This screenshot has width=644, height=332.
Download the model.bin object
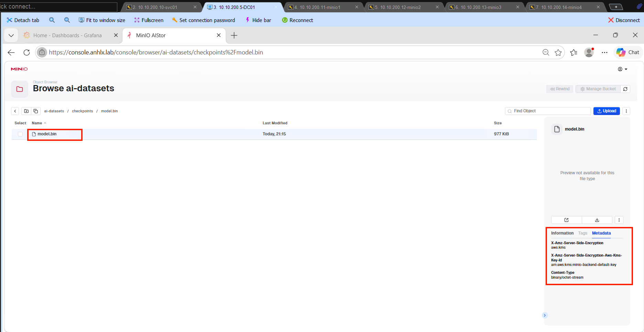(x=597, y=220)
